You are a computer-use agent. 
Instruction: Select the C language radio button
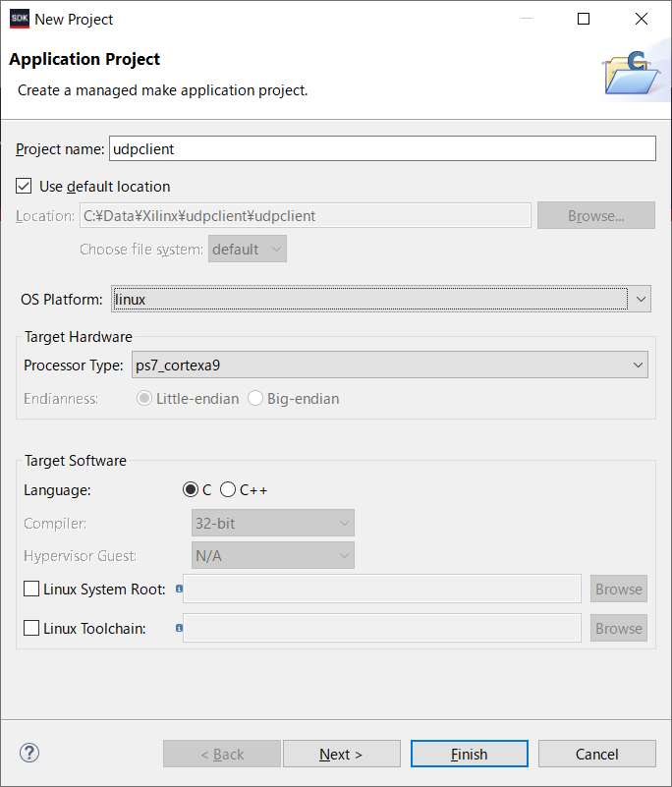click(191, 489)
